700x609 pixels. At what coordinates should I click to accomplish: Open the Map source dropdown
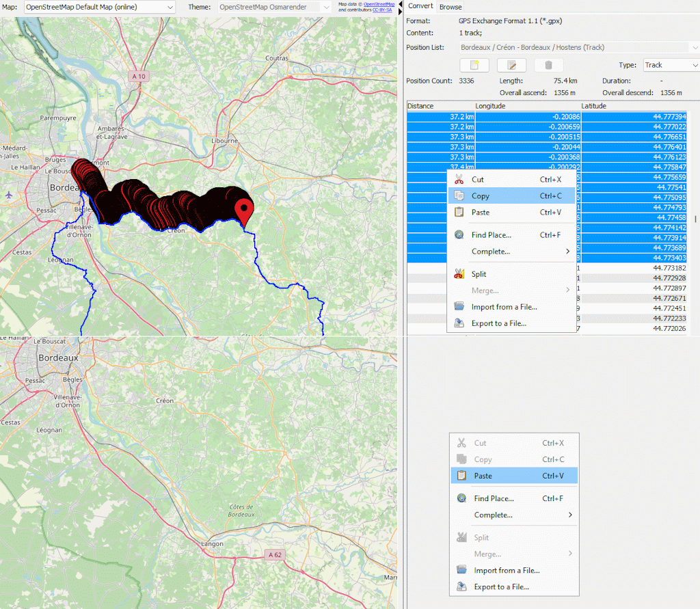tap(100, 7)
